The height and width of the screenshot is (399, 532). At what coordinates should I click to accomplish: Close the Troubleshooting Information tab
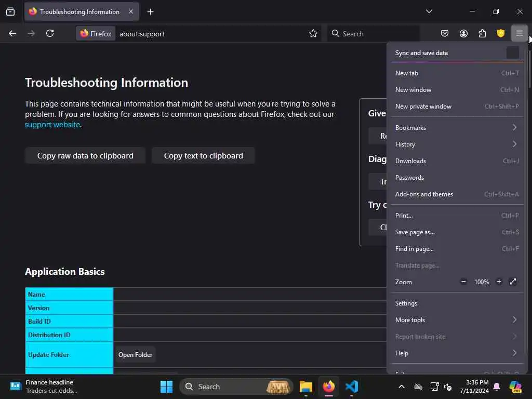point(131,11)
